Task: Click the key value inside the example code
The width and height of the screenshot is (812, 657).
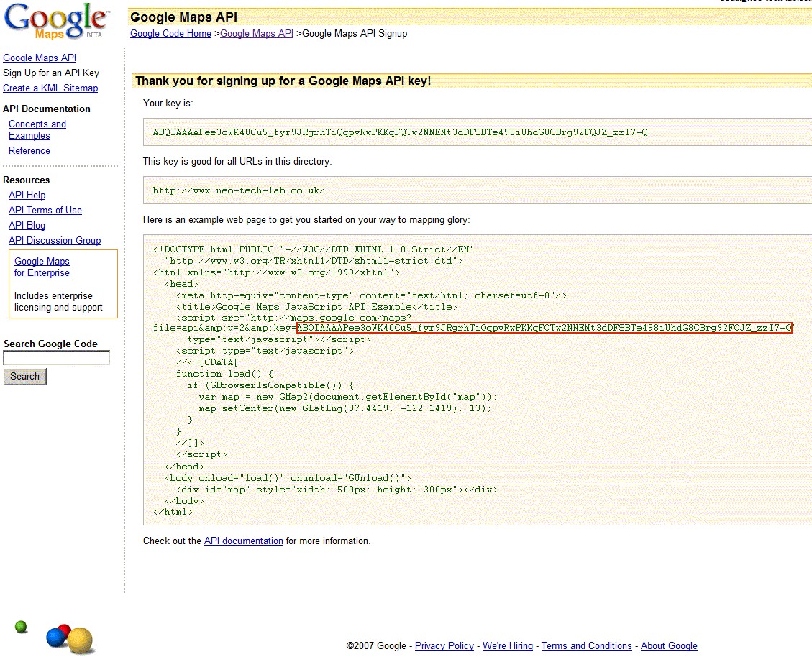Action: (x=544, y=328)
